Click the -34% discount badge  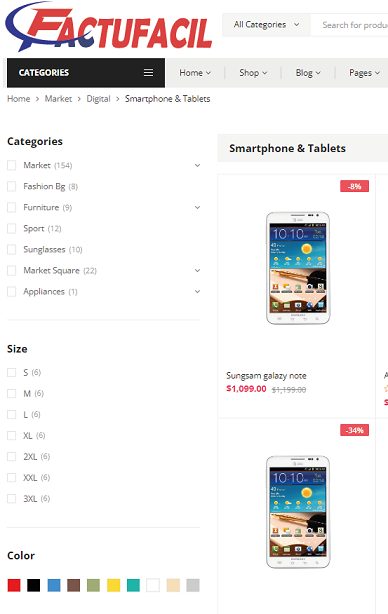pos(354,430)
